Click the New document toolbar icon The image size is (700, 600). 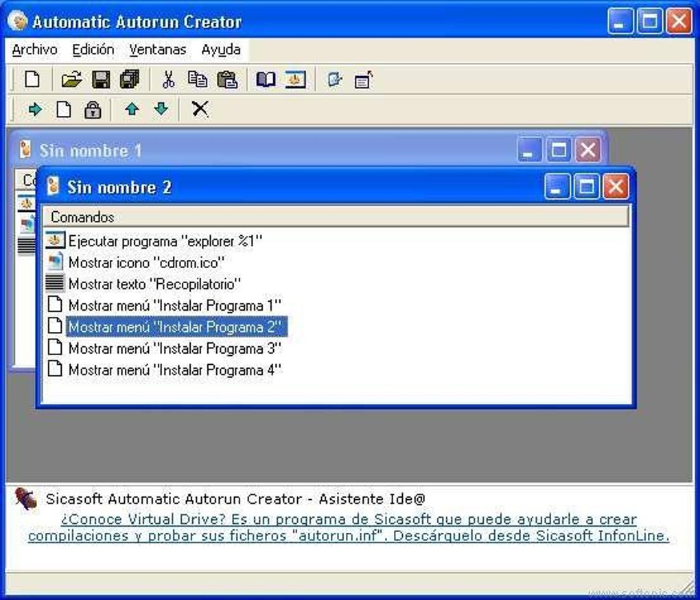pyautogui.click(x=32, y=80)
